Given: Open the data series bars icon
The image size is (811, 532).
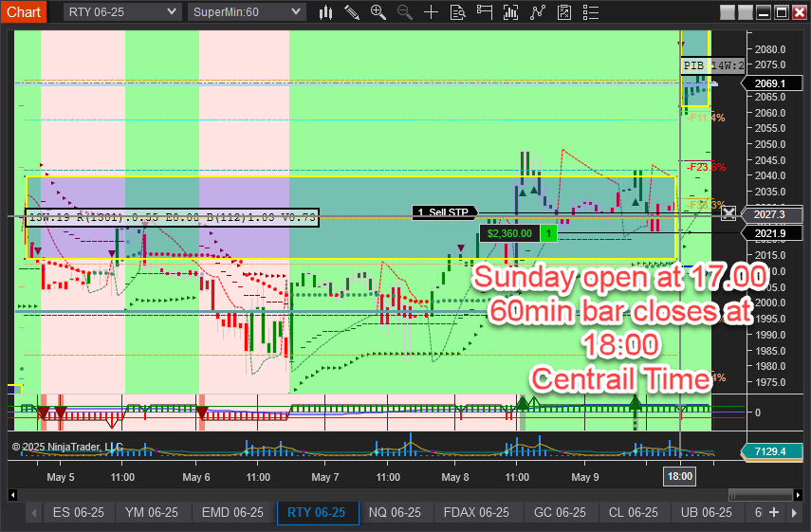Looking at the screenshot, I should click(510, 12).
